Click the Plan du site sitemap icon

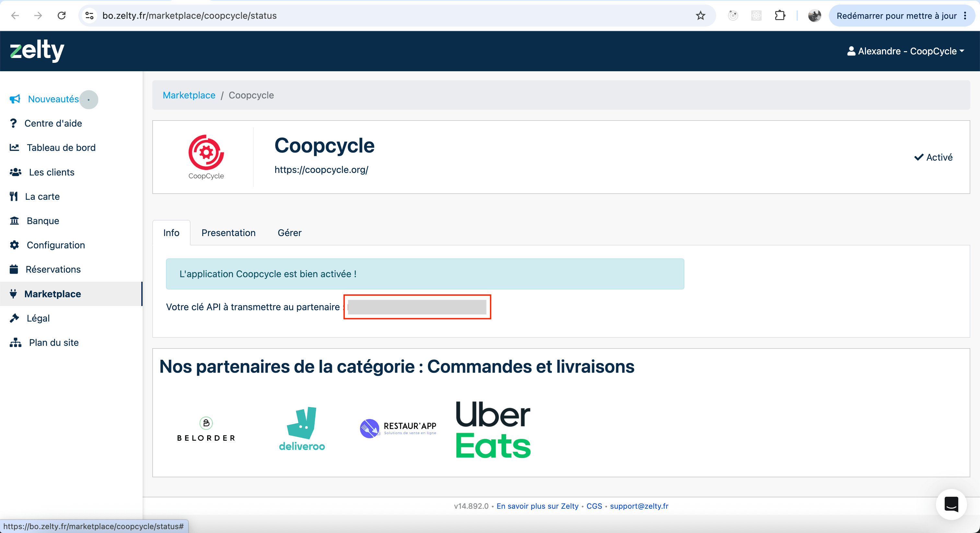[x=16, y=343]
